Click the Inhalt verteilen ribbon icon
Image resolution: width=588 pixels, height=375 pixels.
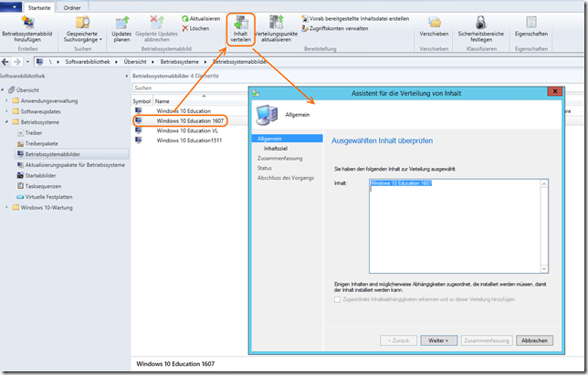pyautogui.click(x=240, y=21)
